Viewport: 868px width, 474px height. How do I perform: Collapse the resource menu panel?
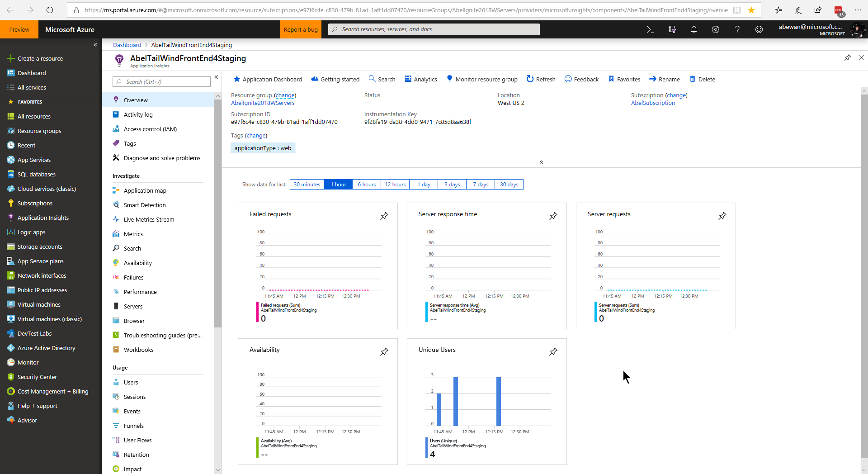pyautogui.click(x=216, y=77)
